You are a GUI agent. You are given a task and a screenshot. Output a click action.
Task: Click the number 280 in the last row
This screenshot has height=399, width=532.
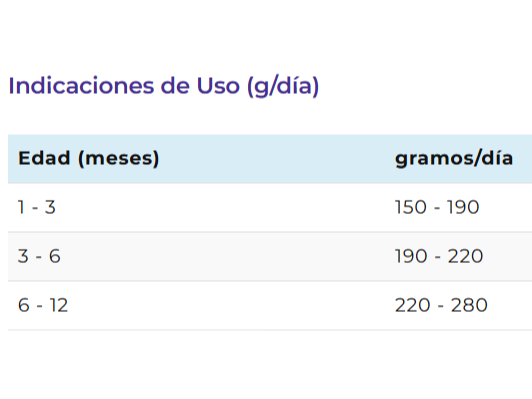click(x=469, y=305)
